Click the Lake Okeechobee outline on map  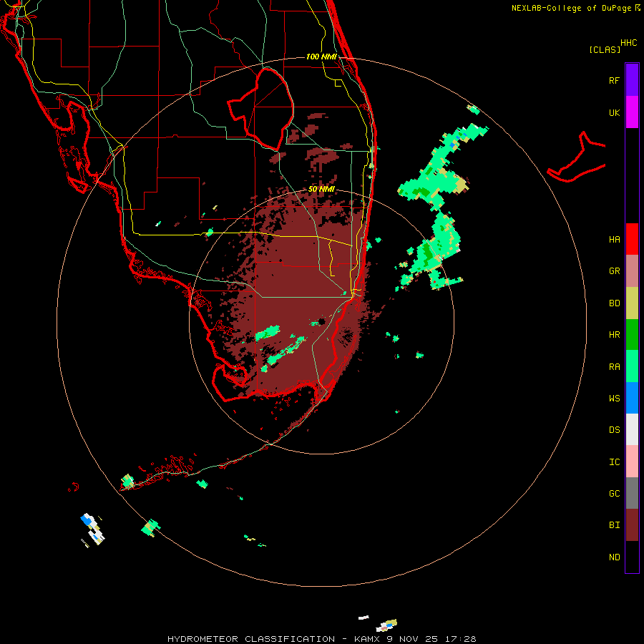(x=261, y=109)
